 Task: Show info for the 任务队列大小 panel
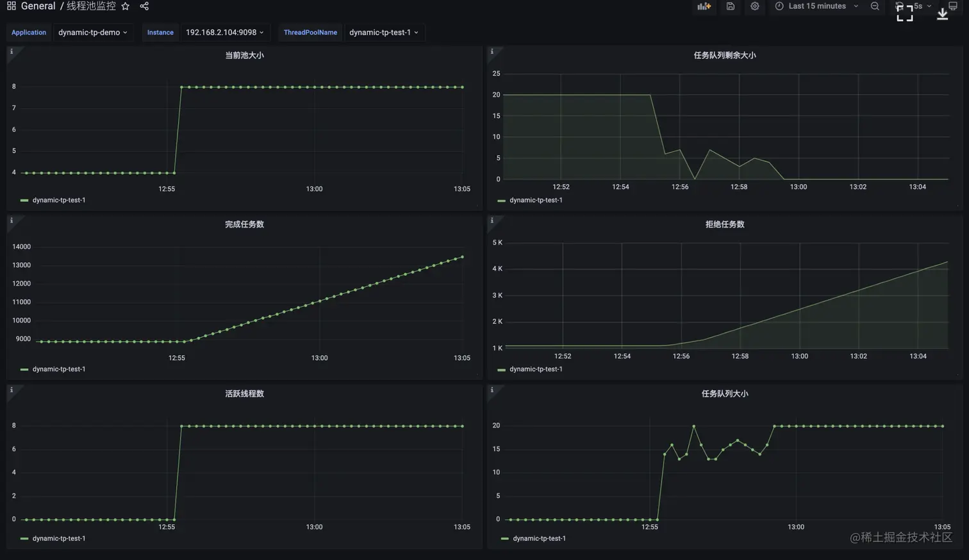coord(492,390)
